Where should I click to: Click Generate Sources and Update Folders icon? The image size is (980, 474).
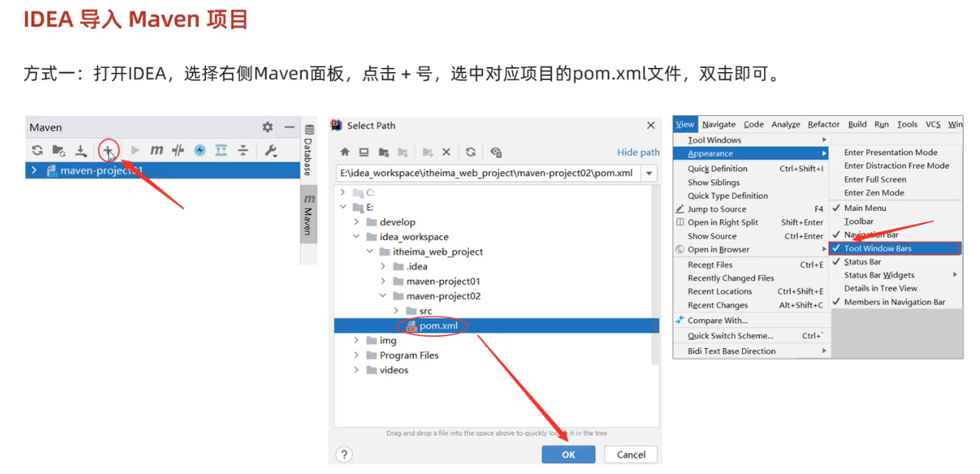point(59,150)
